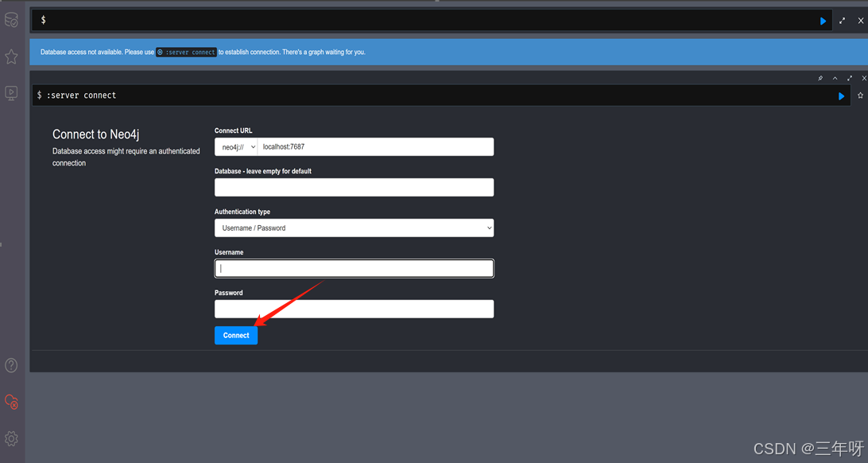868x463 pixels.
Task: Click the Database name input field
Action: click(x=355, y=187)
